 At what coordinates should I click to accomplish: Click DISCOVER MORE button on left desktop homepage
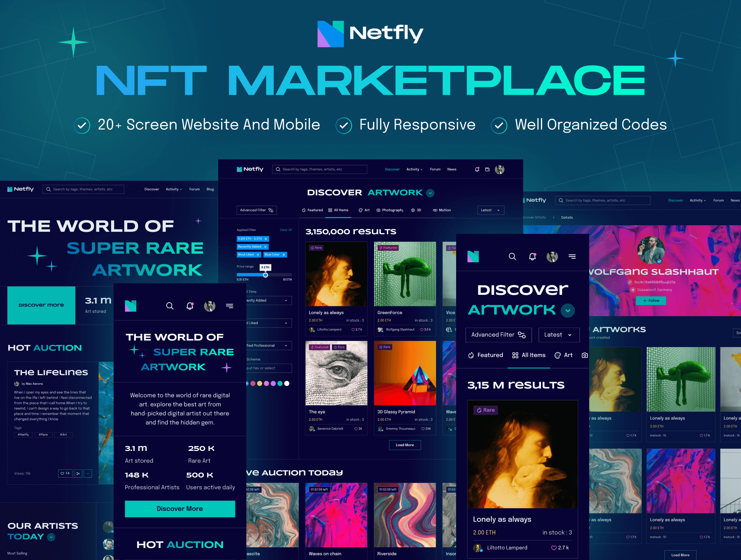pyautogui.click(x=41, y=305)
